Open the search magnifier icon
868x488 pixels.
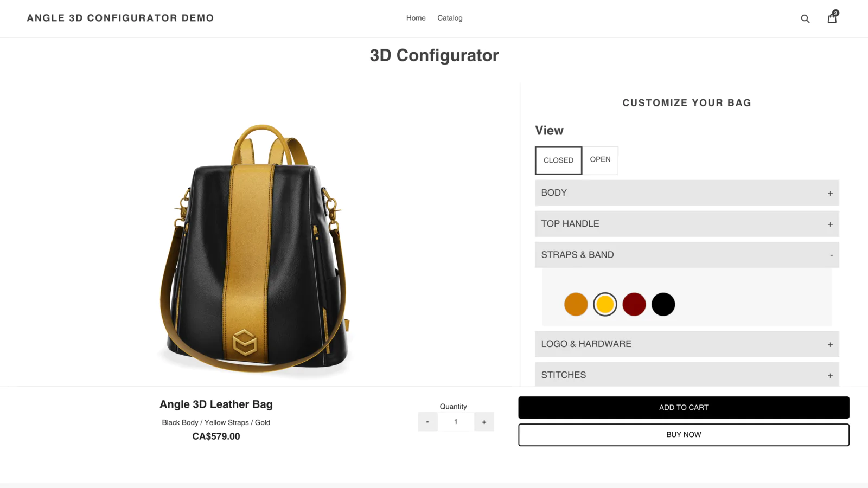[x=805, y=19]
